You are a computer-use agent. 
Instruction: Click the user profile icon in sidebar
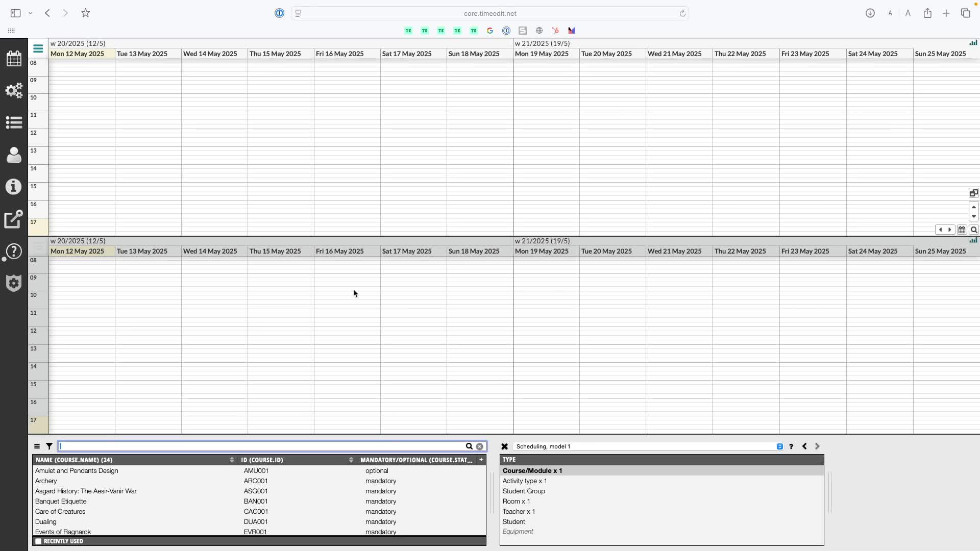(14, 155)
